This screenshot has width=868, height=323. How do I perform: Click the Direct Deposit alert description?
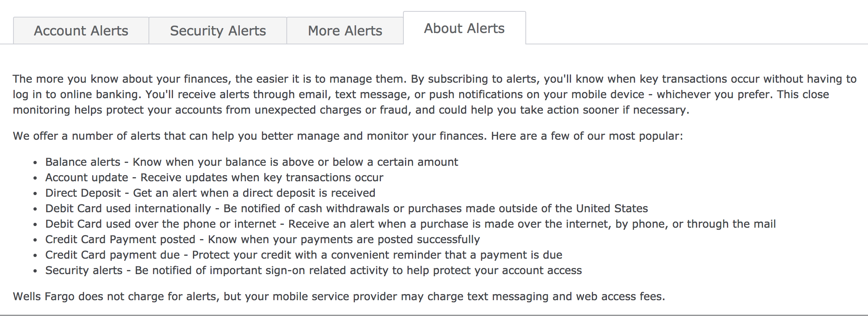210,193
